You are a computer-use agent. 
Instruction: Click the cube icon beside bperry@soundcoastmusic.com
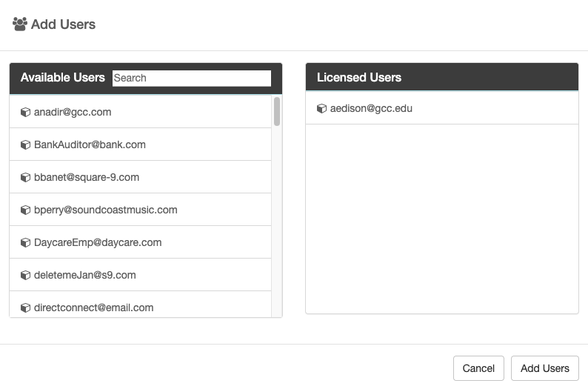tap(25, 210)
